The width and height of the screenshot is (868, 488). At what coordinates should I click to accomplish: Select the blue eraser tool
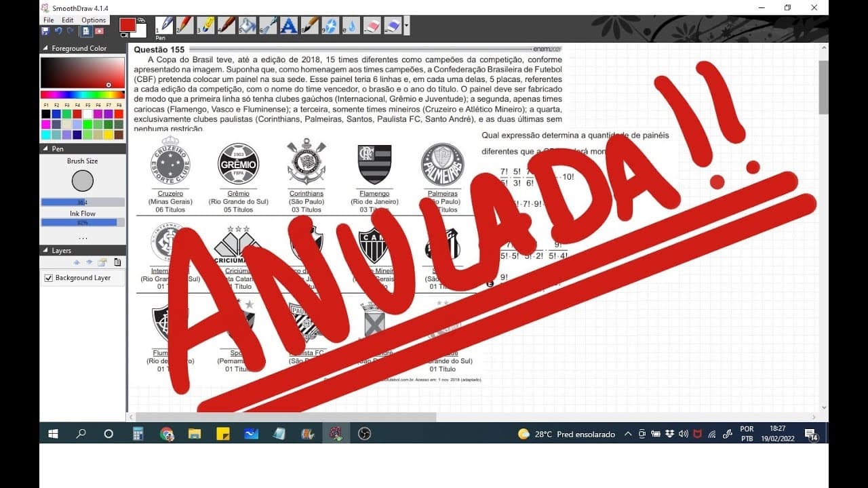393,26
